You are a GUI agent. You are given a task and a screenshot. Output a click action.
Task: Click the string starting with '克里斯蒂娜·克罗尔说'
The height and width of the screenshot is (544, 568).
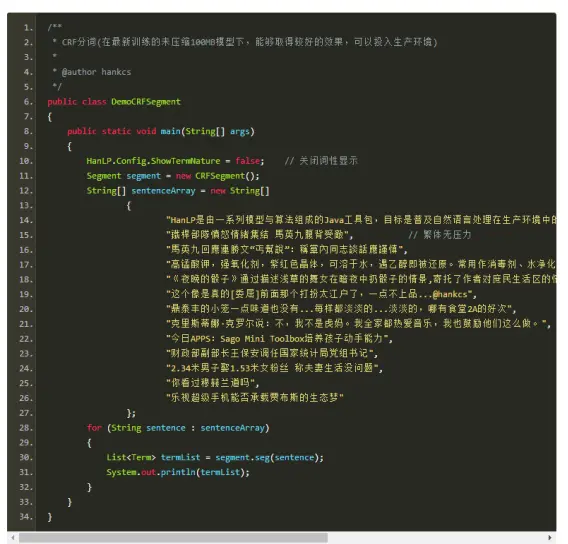click(356, 324)
